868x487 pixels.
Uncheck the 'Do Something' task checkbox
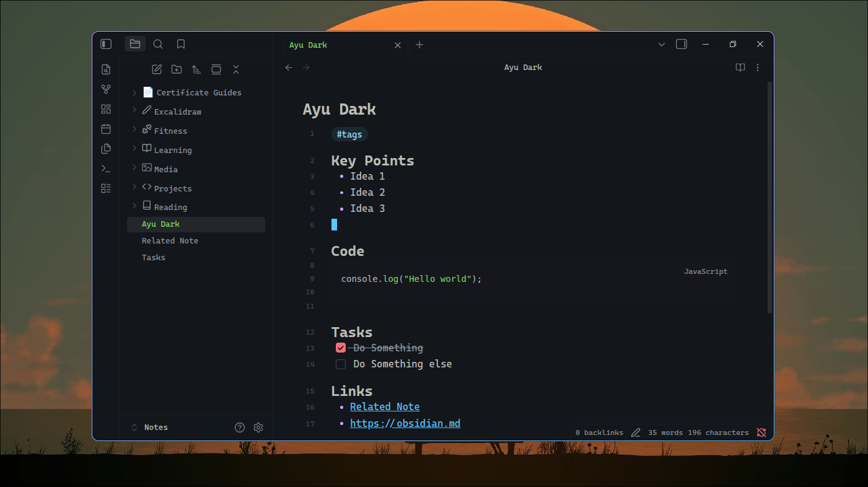pyautogui.click(x=341, y=348)
